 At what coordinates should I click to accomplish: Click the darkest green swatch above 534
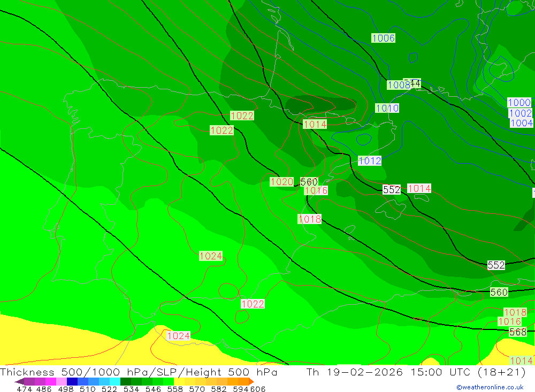click(x=126, y=381)
